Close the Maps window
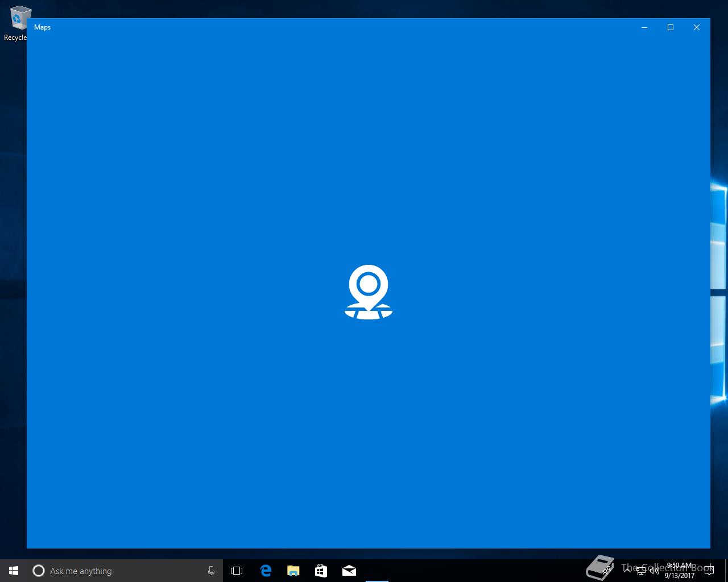 [697, 27]
